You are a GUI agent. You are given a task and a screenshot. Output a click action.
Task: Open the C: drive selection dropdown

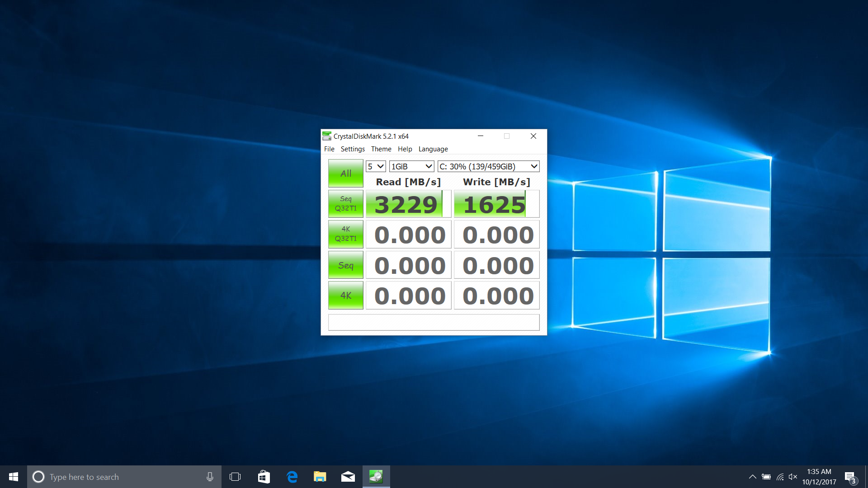tap(488, 166)
